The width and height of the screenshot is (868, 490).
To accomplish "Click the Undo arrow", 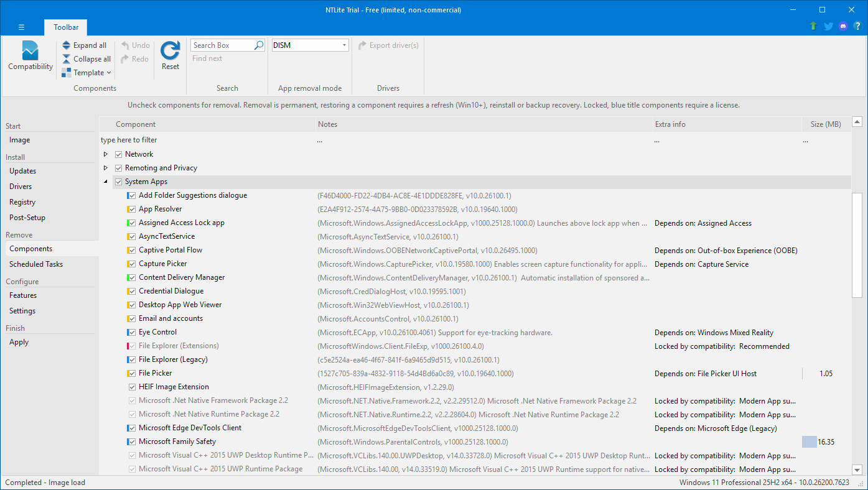I will tap(126, 45).
